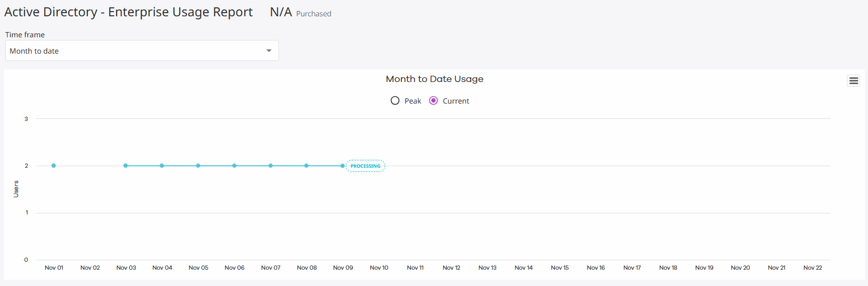
Task: Click the Nov 02 axis label
Action: [x=90, y=268]
